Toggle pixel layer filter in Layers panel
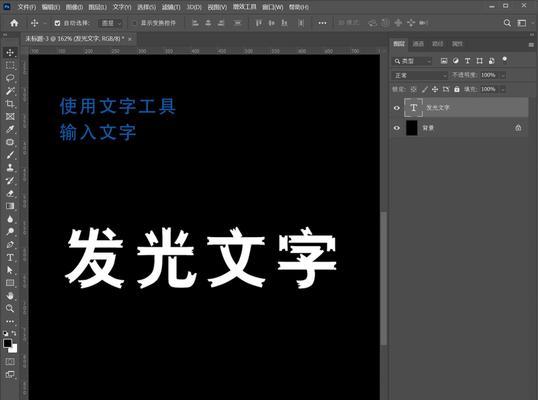Screen dimensions: 538x400 click(444, 61)
